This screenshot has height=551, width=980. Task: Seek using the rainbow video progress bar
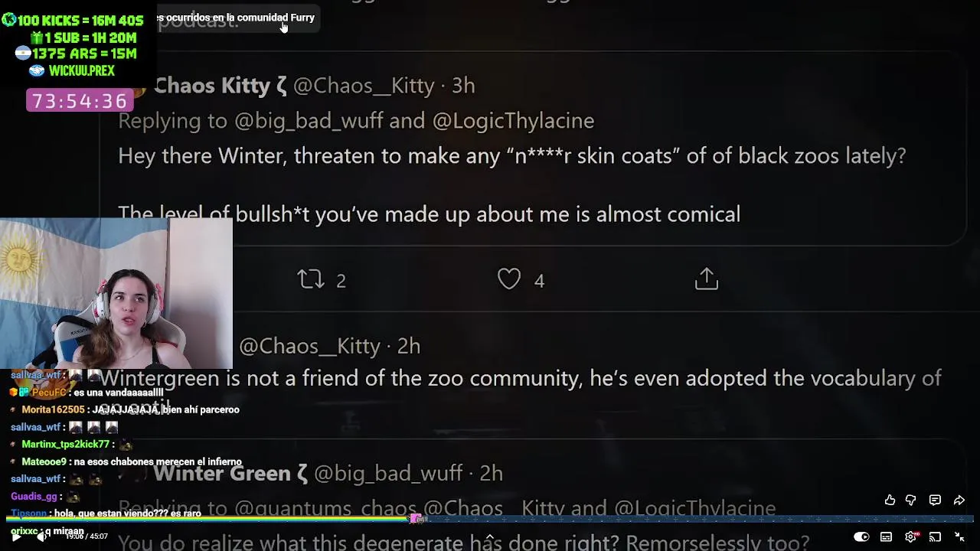(x=490, y=520)
